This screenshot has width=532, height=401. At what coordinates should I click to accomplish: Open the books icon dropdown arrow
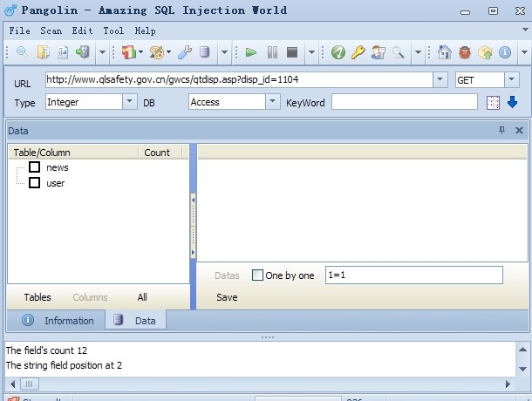tap(140, 52)
